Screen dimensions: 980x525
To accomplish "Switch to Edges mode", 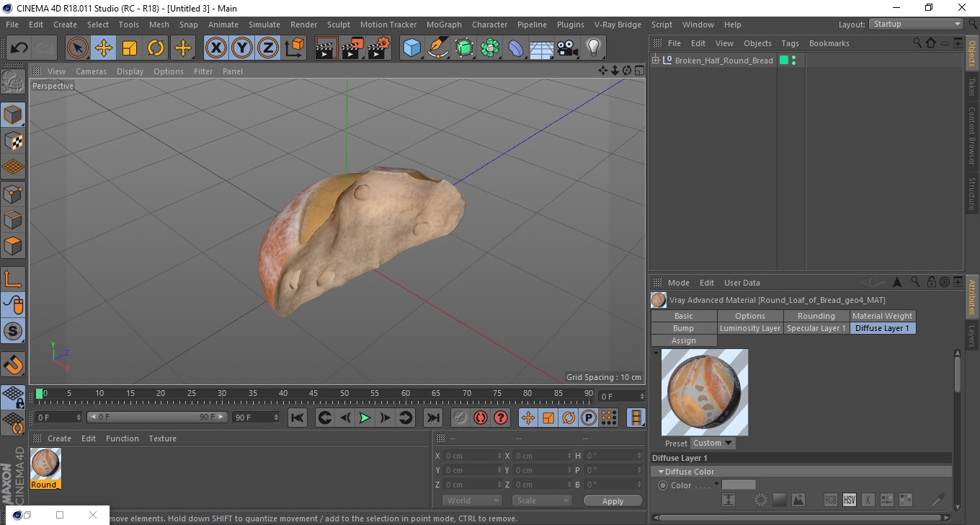I will 13,219.
